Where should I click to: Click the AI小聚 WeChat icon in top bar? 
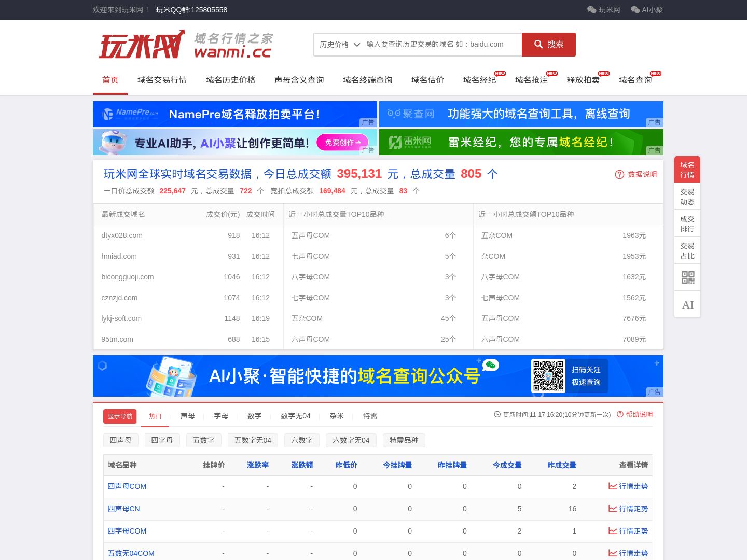click(x=635, y=10)
